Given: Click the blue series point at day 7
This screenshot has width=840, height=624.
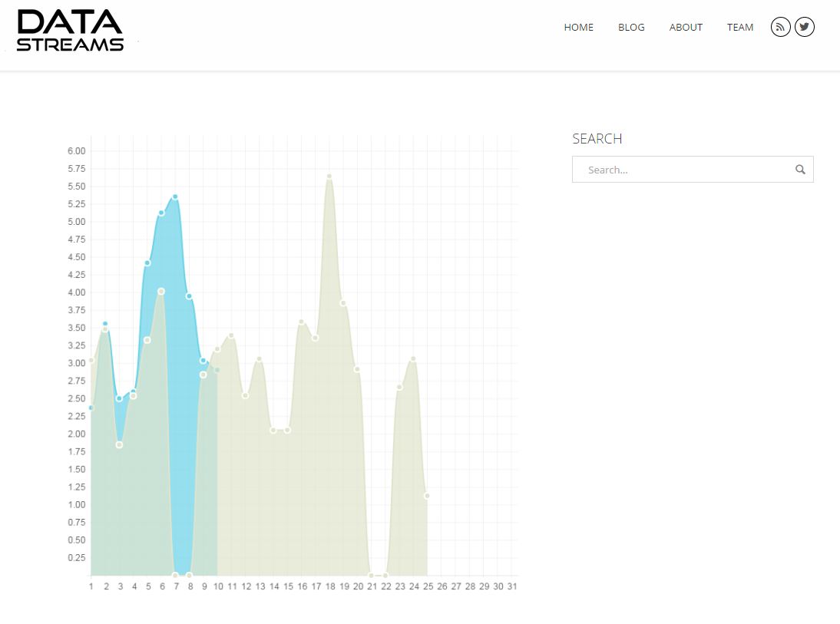Looking at the screenshot, I should click(x=175, y=197).
